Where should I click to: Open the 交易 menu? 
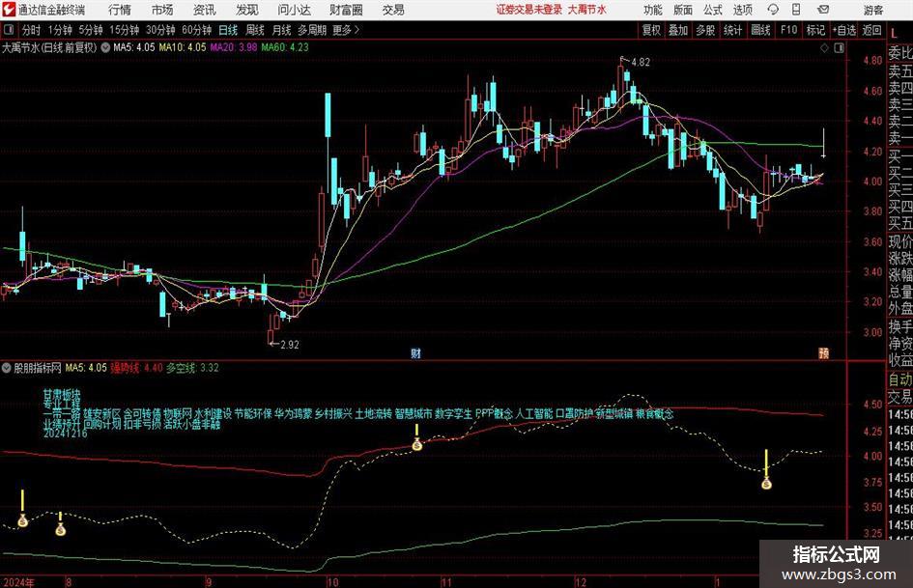[x=393, y=10]
